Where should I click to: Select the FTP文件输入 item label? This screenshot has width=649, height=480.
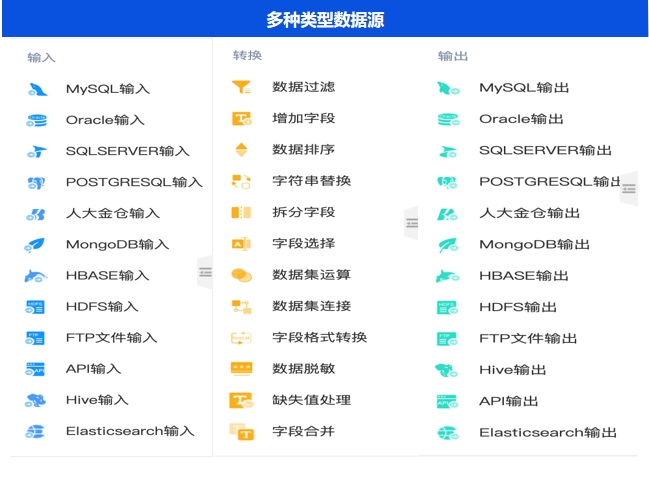point(111,338)
